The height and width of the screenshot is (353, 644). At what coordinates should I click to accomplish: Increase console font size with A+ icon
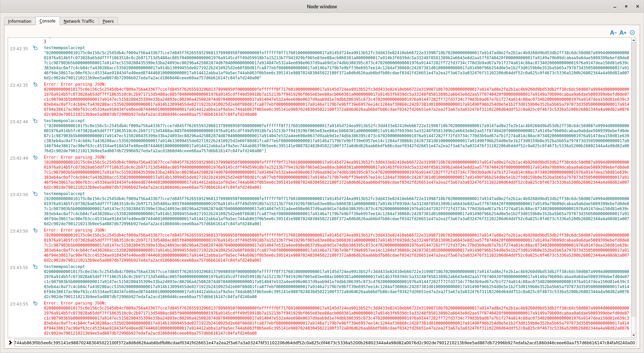[623, 32]
